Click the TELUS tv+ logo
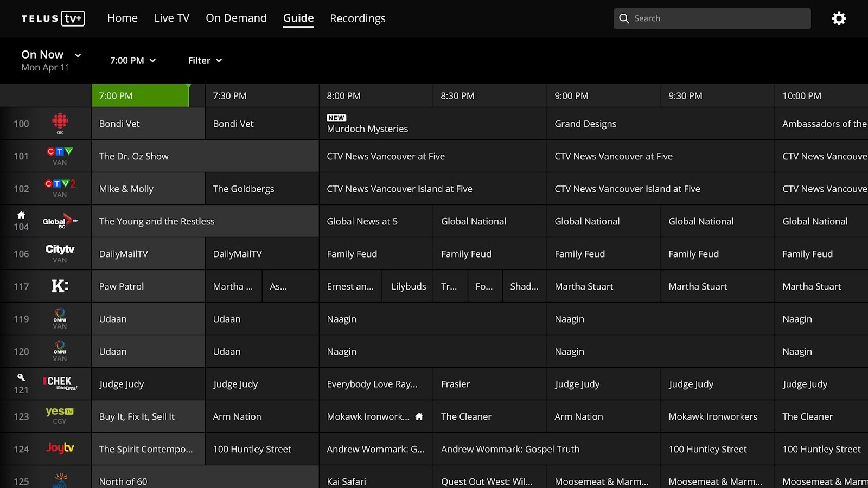 point(53,18)
